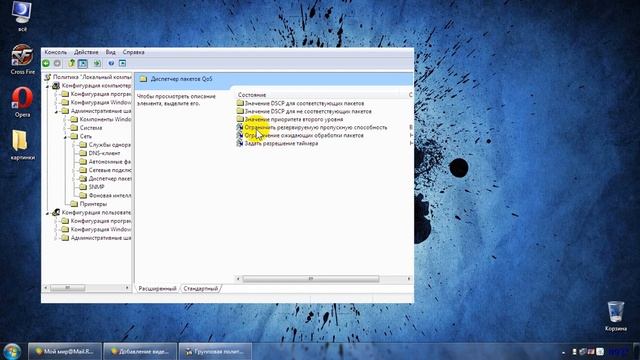Select the Сетевые подключения folder

pyautogui.click(x=110, y=170)
